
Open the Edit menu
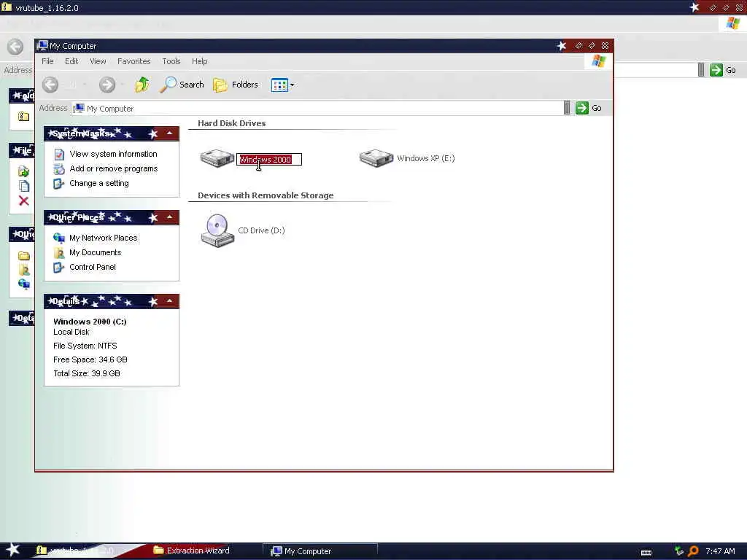(71, 61)
